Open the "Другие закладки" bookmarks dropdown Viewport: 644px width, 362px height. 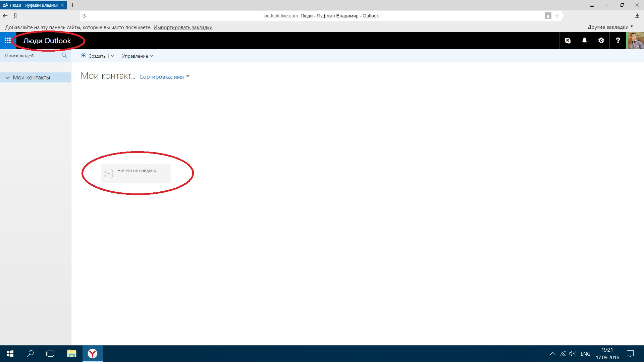click(610, 27)
